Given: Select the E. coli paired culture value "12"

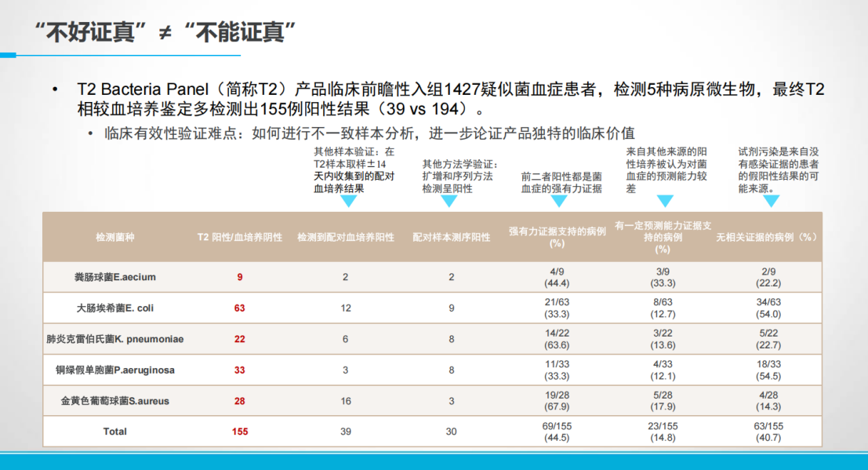Looking at the screenshot, I should [x=346, y=308].
